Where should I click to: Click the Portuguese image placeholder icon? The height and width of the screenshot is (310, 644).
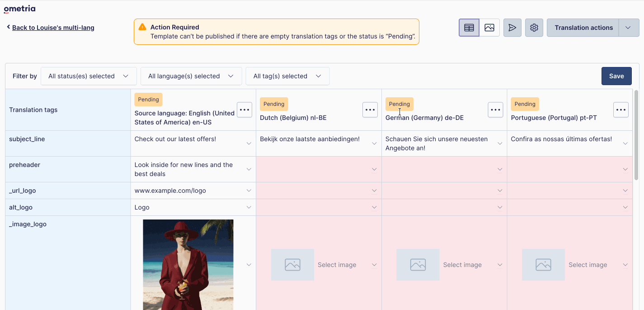tap(543, 265)
